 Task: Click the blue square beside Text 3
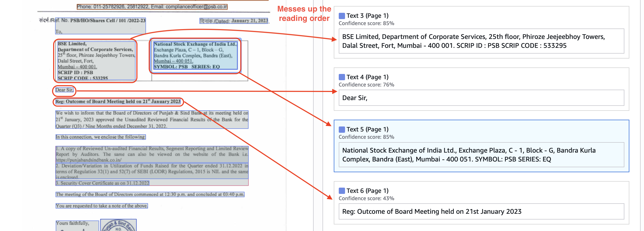click(342, 16)
